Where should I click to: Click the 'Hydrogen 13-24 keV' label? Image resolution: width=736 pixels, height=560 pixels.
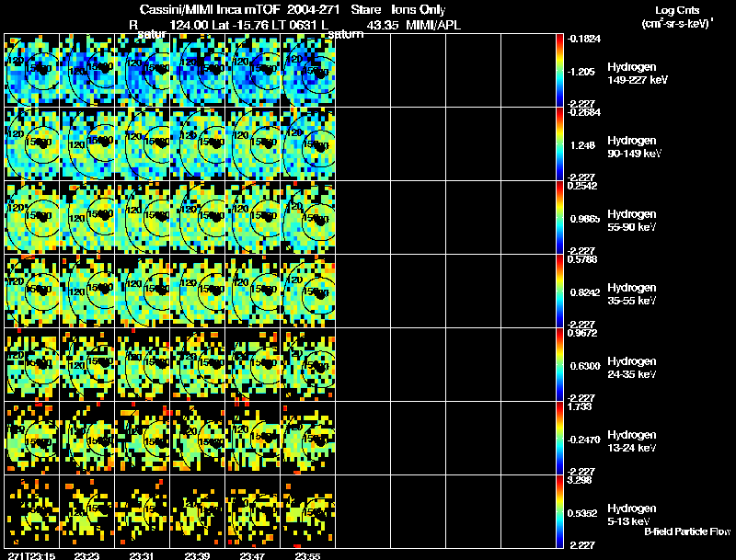pyautogui.click(x=632, y=441)
